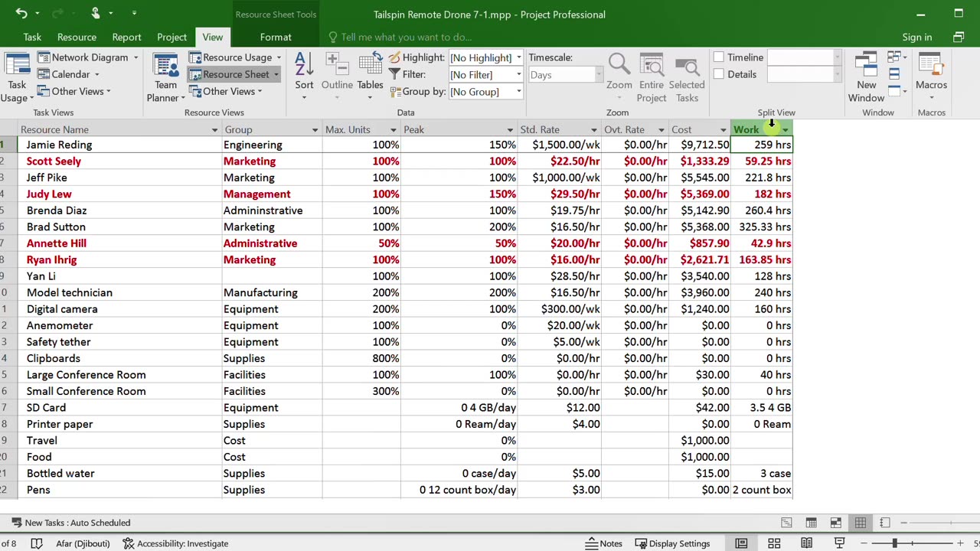Image resolution: width=980 pixels, height=551 pixels.
Task: Click the Peak column header
Action: pos(459,129)
